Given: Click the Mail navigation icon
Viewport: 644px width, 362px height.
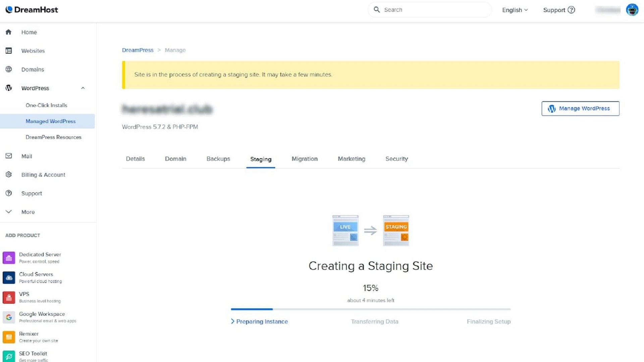Looking at the screenshot, I should pyautogui.click(x=8, y=156).
